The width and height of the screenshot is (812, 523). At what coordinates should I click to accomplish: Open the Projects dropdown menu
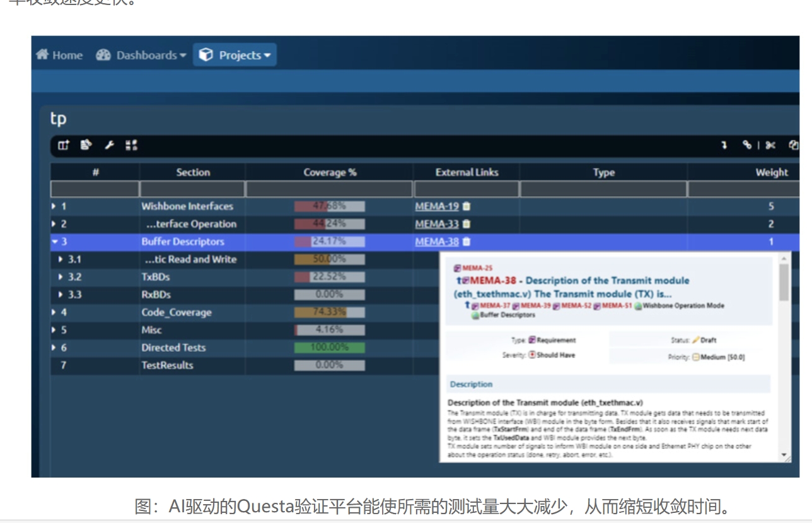click(235, 56)
